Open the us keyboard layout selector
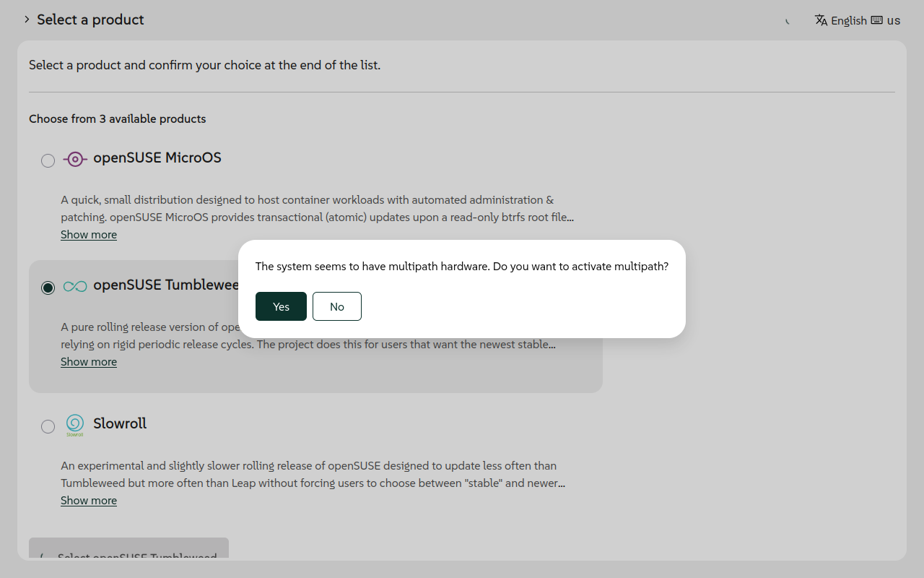The width and height of the screenshot is (924, 578). click(x=894, y=20)
